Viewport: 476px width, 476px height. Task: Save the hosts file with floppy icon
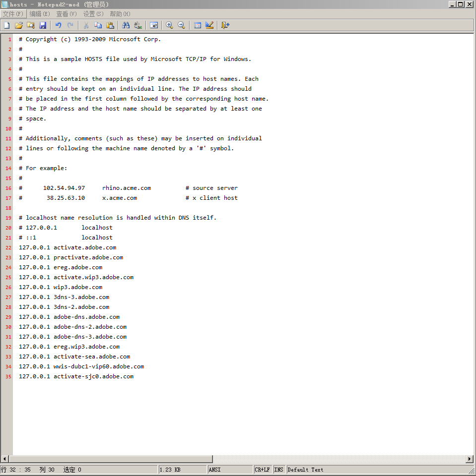point(43,25)
